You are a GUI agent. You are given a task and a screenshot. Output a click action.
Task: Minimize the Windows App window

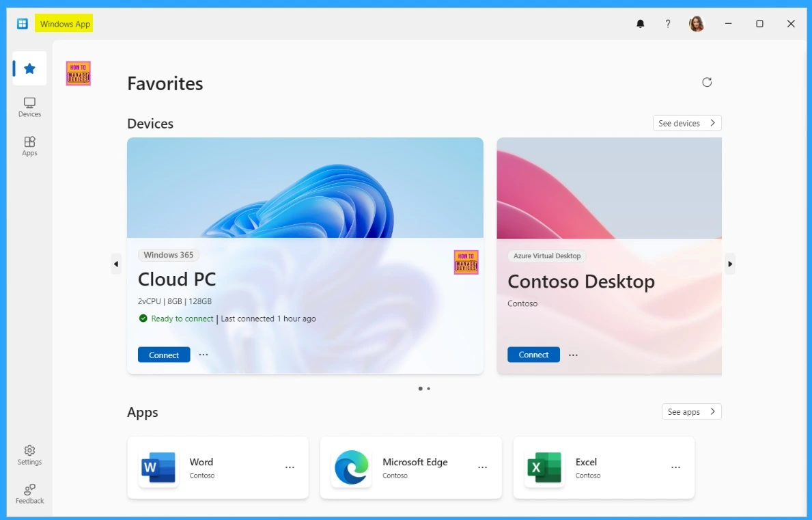(x=728, y=24)
